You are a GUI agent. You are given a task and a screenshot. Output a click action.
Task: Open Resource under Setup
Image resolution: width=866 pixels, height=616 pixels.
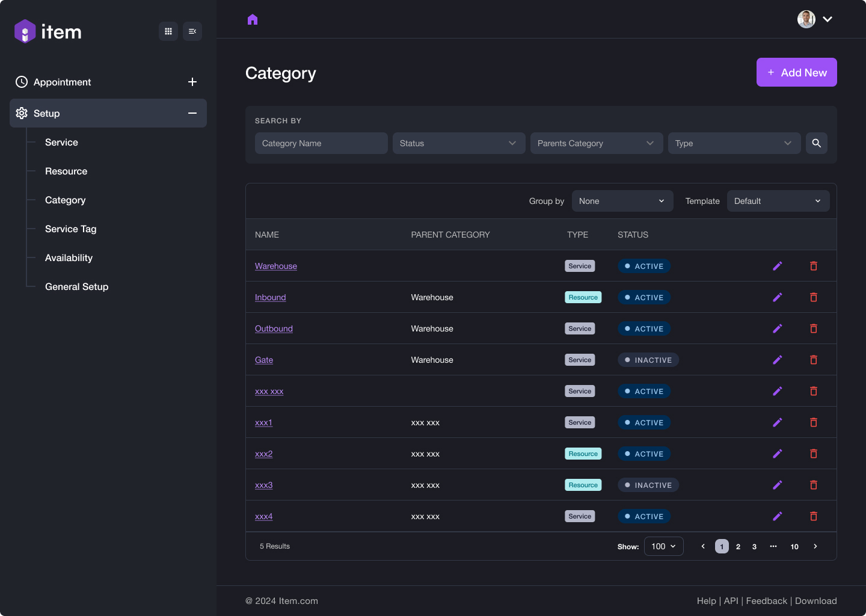click(x=66, y=171)
